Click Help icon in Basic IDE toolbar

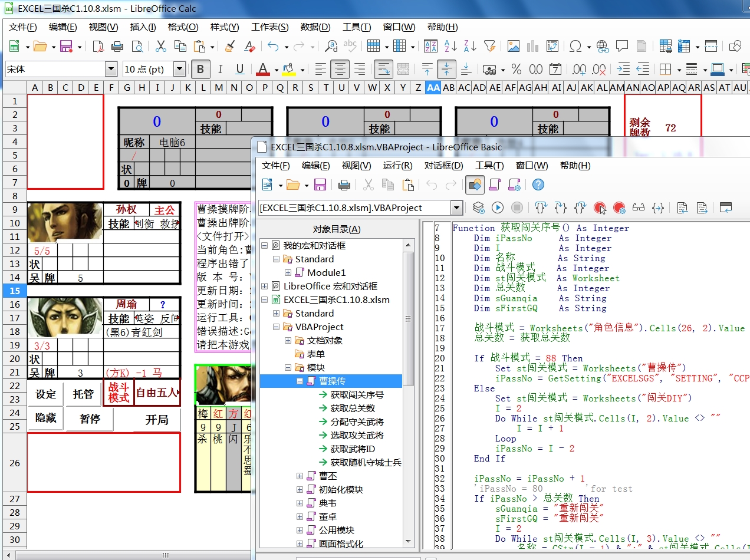pyautogui.click(x=538, y=185)
